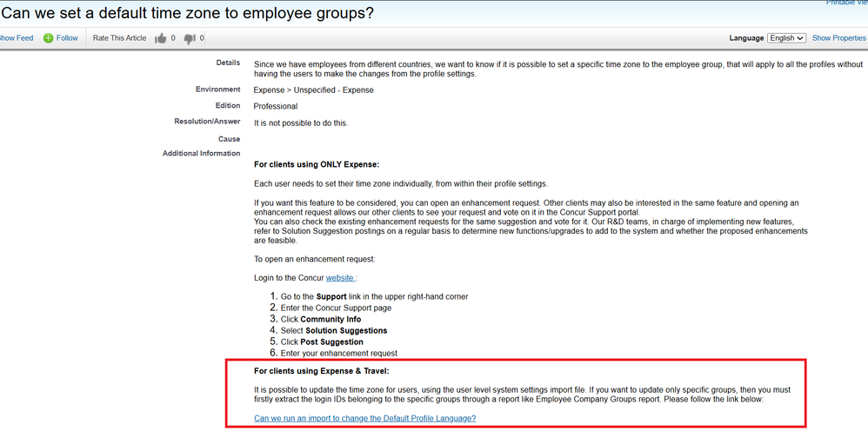Click 'Expense > Unspecified - Expense' environment value
Screen dimensions: 868x431
(x=313, y=90)
